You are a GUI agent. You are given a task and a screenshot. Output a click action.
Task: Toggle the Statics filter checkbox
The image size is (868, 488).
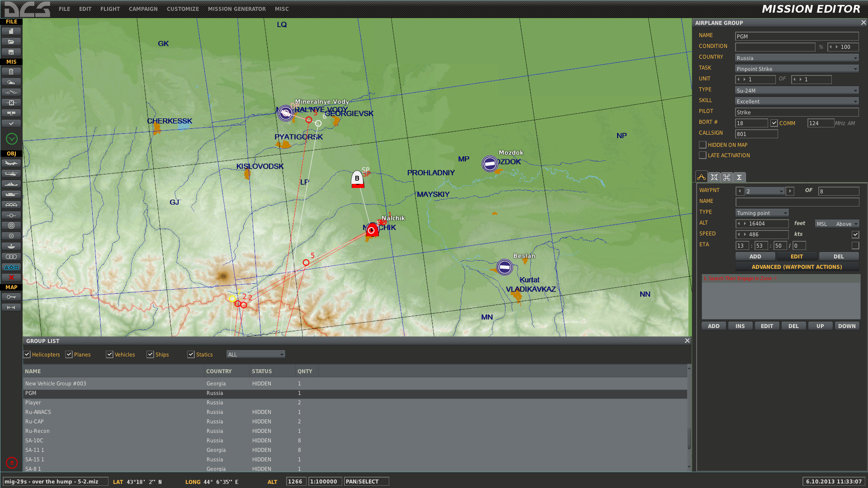coord(191,354)
